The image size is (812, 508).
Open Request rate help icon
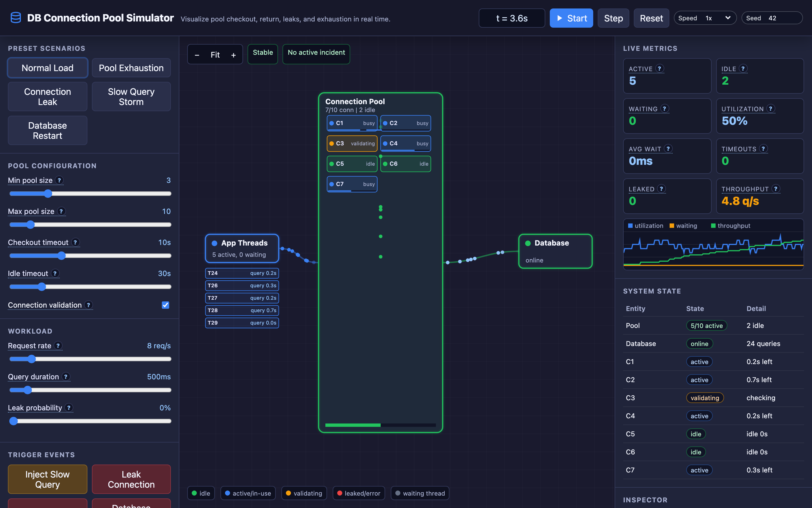[x=58, y=345]
